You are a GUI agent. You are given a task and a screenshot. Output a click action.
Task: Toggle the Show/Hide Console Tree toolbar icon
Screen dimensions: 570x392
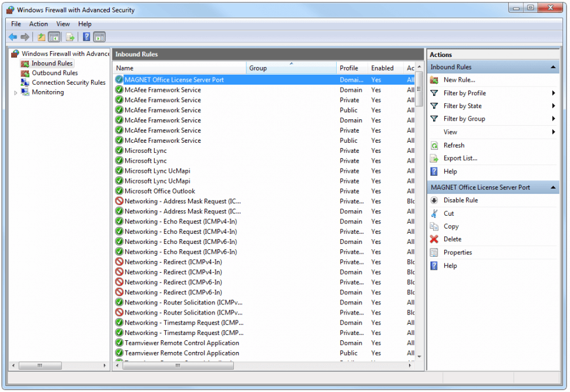(x=54, y=37)
